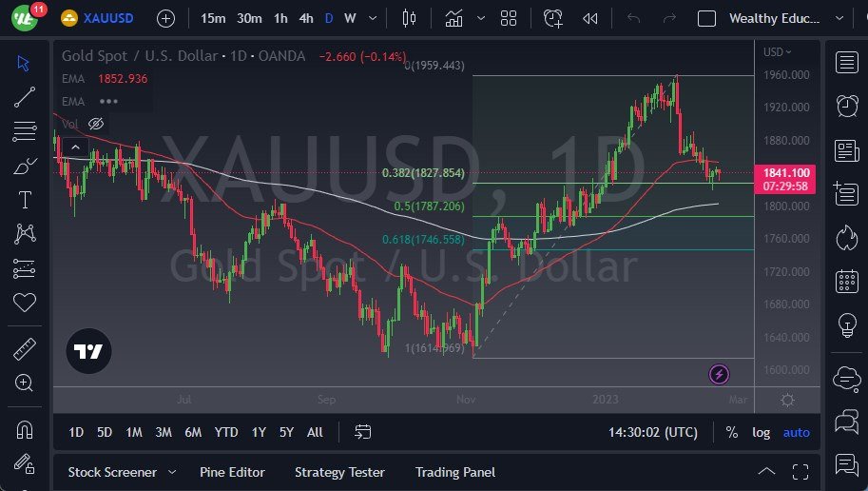Screen dimensions: 868x491
Task: Expand the more timeframes dropdown
Action: coord(373,18)
